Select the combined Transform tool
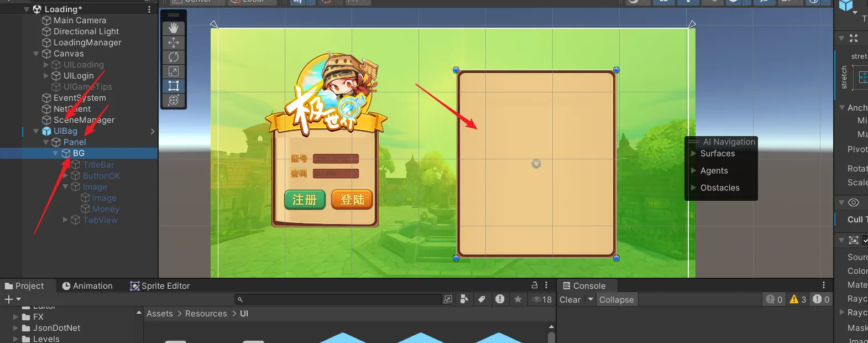Image resolution: width=868 pixels, height=343 pixels. (174, 100)
